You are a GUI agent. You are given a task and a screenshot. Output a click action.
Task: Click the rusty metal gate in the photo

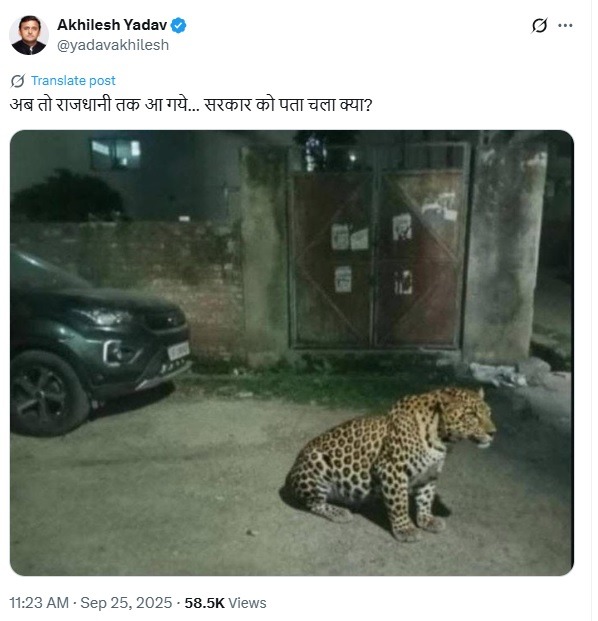tap(379, 248)
